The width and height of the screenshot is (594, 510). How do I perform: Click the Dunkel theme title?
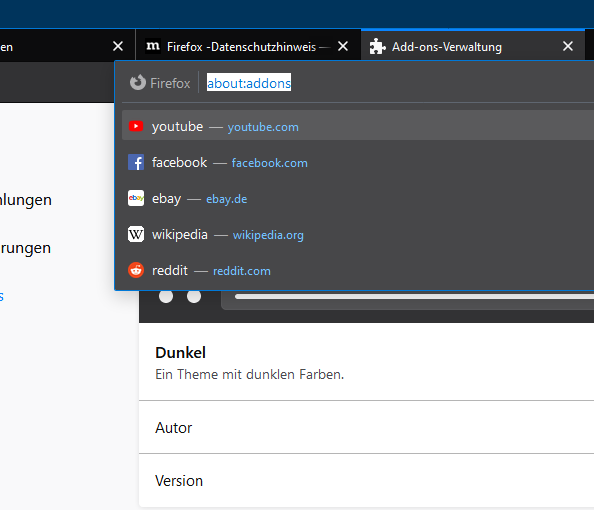coord(180,353)
